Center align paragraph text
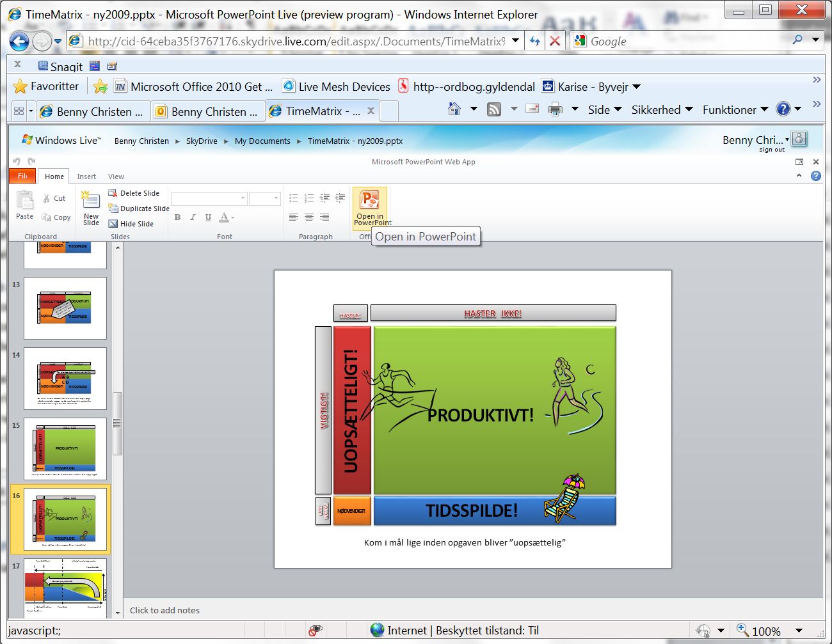 309,217
